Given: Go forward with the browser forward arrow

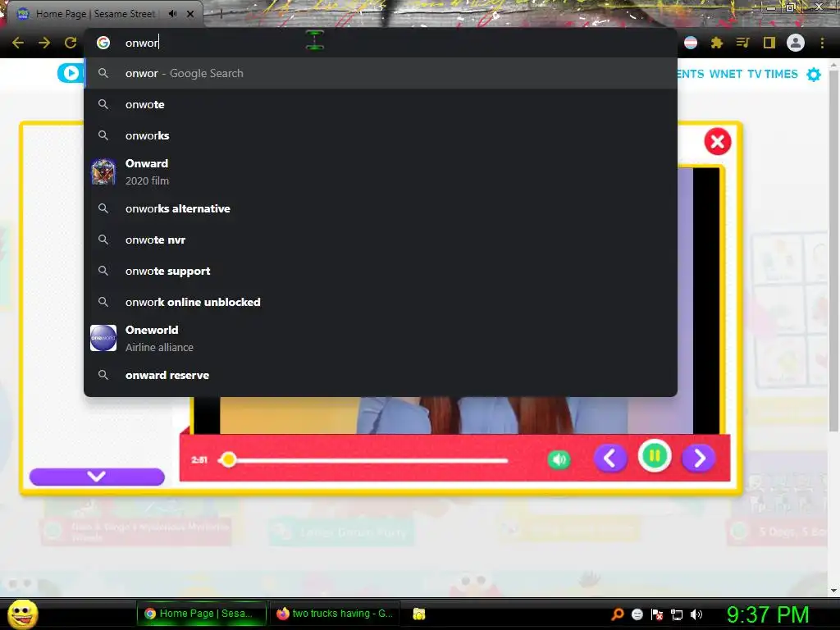Looking at the screenshot, I should point(44,43).
